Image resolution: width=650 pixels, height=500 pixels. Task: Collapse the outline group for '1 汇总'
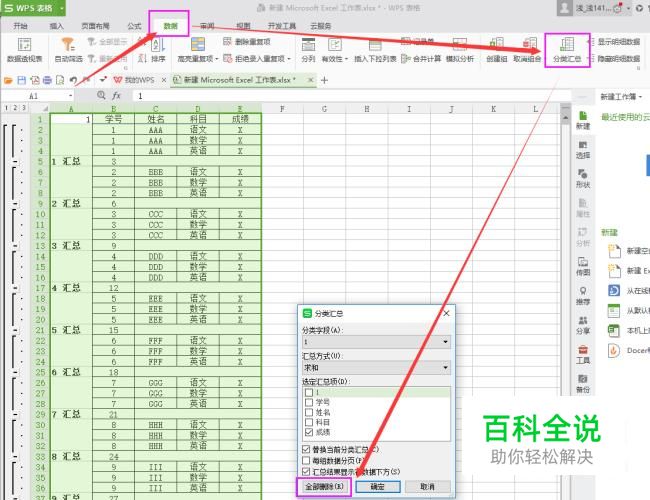(x=15, y=161)
